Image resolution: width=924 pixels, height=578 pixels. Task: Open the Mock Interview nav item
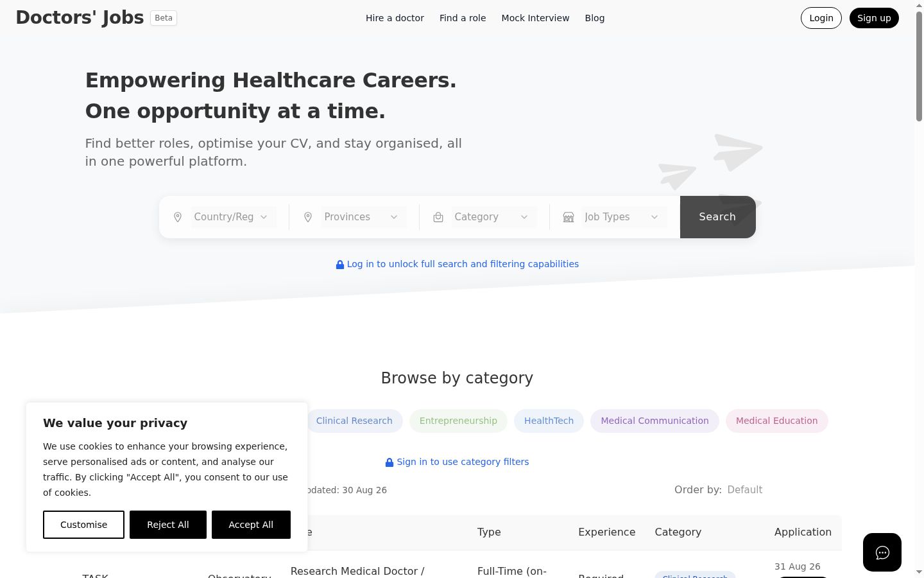point(535,18)
